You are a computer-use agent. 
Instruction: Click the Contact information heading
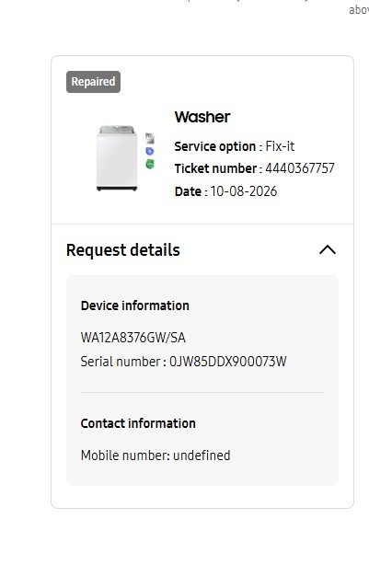coord(138,423)
